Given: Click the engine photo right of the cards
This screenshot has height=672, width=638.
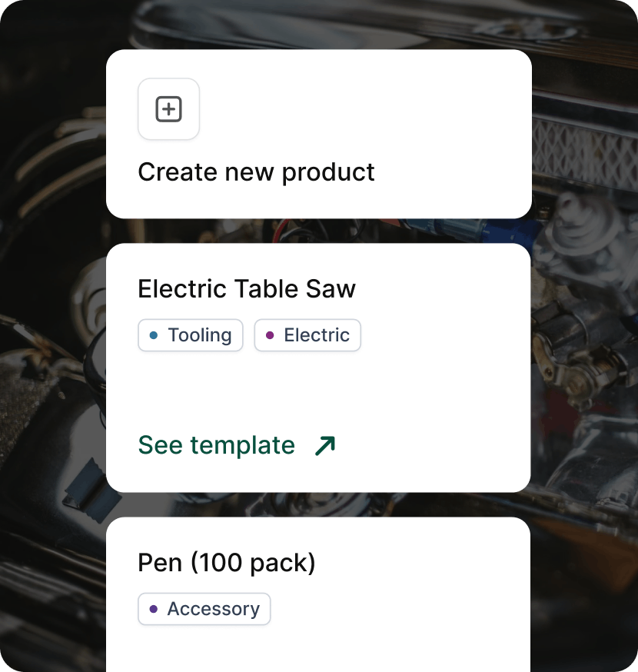Looking at the screenshot, I should 584,346.
